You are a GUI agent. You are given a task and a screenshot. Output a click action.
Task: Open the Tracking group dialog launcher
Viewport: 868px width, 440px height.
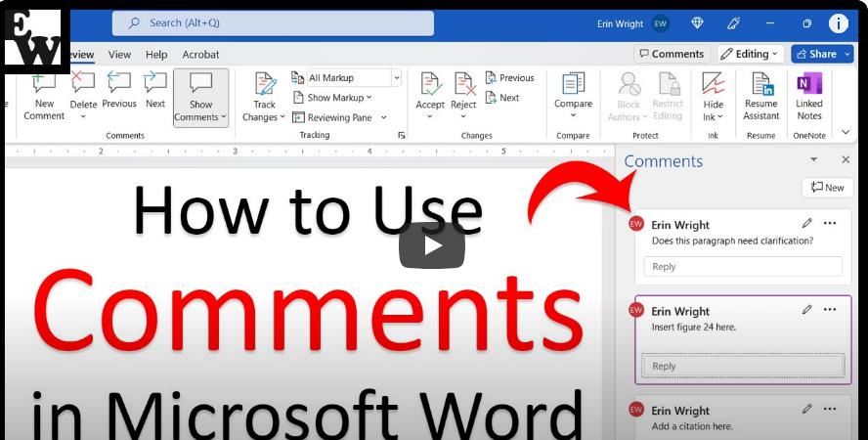(x=402, y=135)
